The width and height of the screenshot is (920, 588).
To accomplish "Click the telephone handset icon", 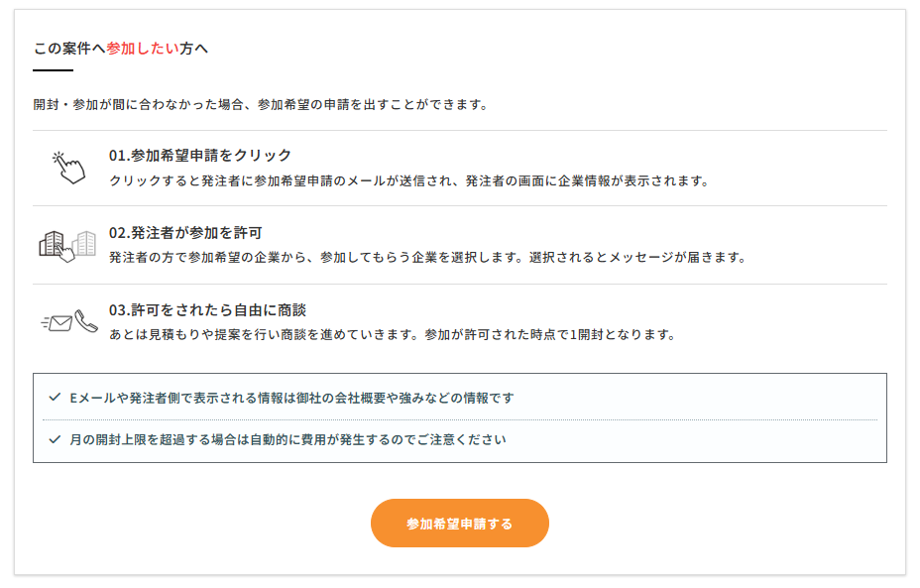I will click(86, 320).
